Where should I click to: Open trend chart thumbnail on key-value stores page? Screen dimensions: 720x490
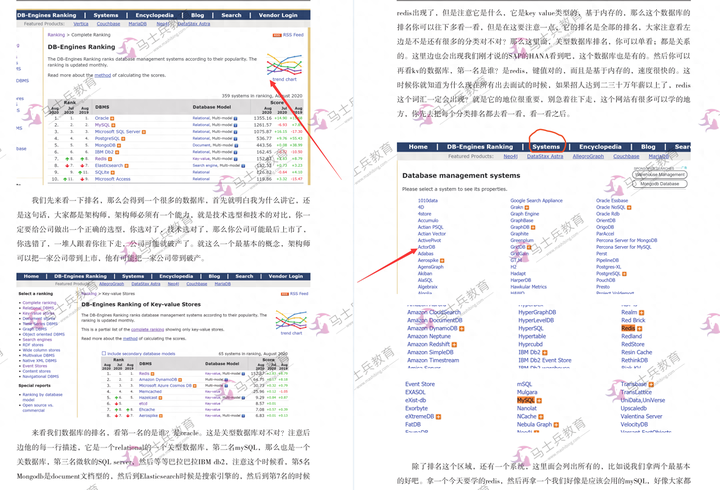tap(291, 320)
